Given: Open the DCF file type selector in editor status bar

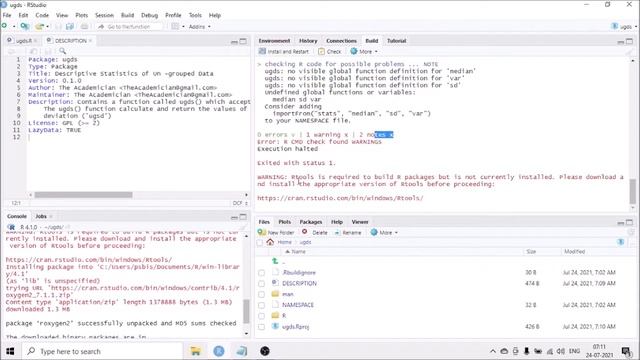Looking at the screenshot, I should [x=240, y=203].
